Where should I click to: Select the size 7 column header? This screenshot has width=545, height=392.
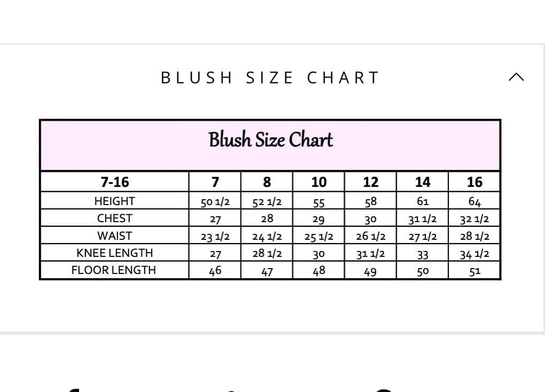point(215,182)
